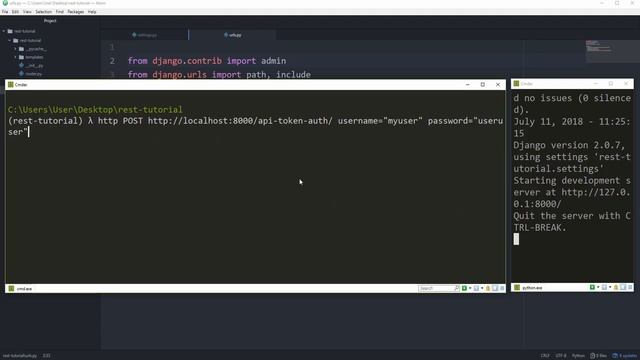Open consoles list dropdown in python.exe window
This screenshot has height=360, width=640.
point(610,288)
